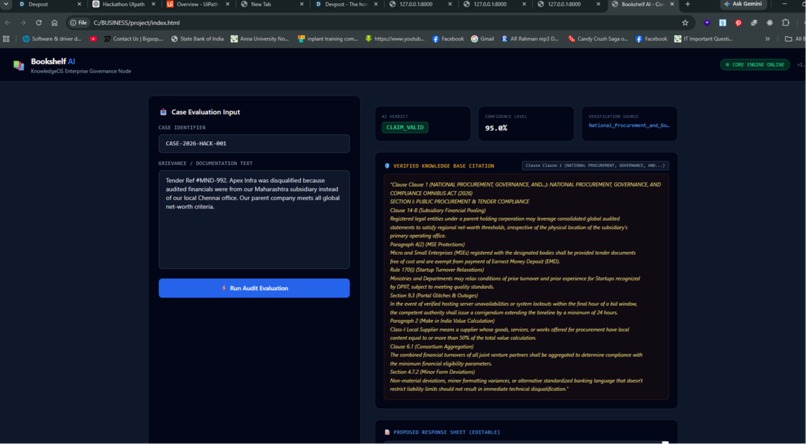The height and width of the screenshot is (444, 806).
Task: Switch to the Overview - UiPath tab
Action: point(198,4)
